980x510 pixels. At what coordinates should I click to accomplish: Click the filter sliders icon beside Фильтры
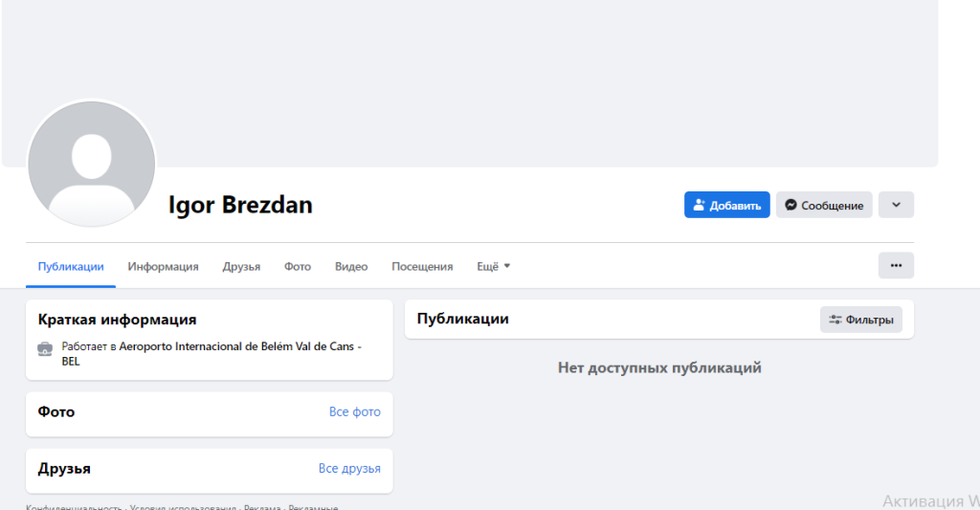click(835, 320)
